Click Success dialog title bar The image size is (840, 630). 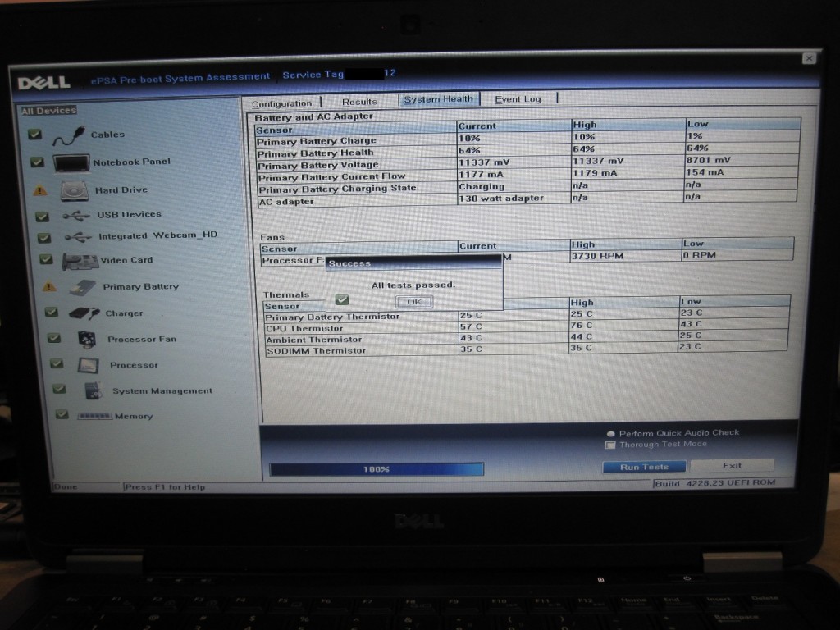click(x=413, y=263)
